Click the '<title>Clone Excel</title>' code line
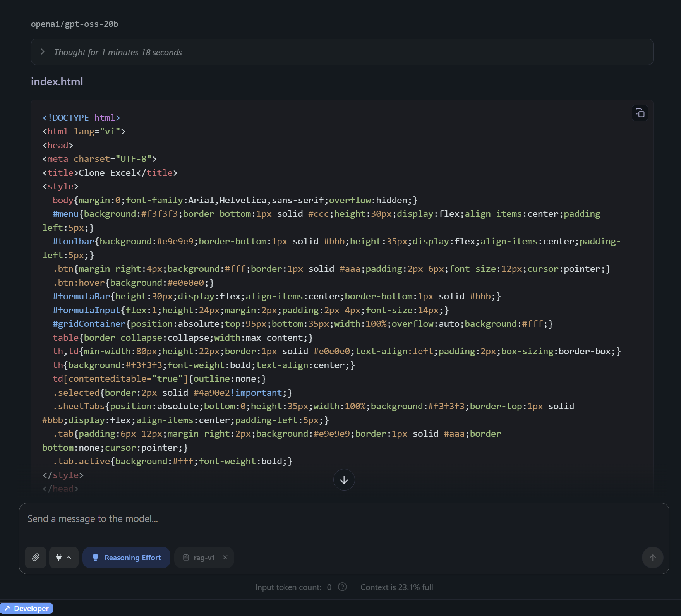Viewport: 681px width, 616px height. pos(110,173)
